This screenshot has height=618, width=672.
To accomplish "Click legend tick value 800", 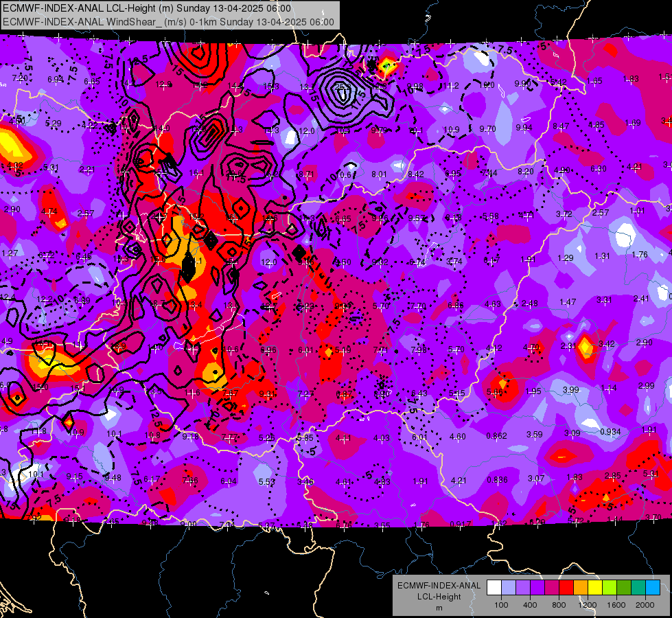I will (559, 605).
